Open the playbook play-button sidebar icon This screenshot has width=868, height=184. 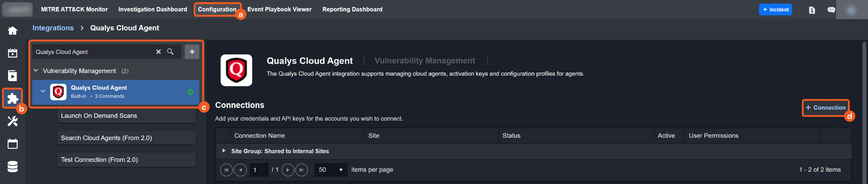pyautogui.click(x=13, y=76)
